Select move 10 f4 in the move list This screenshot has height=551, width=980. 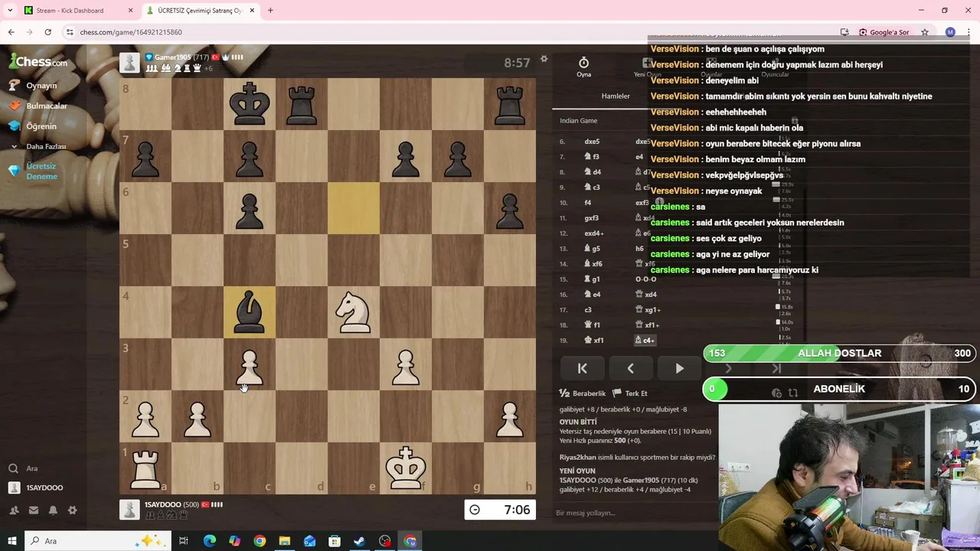588,203
